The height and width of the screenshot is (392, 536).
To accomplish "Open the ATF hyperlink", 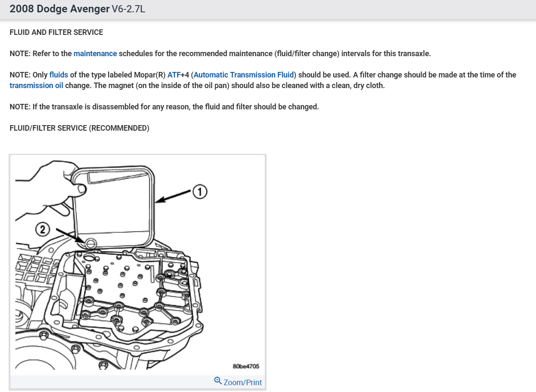I will pos(174,75).
